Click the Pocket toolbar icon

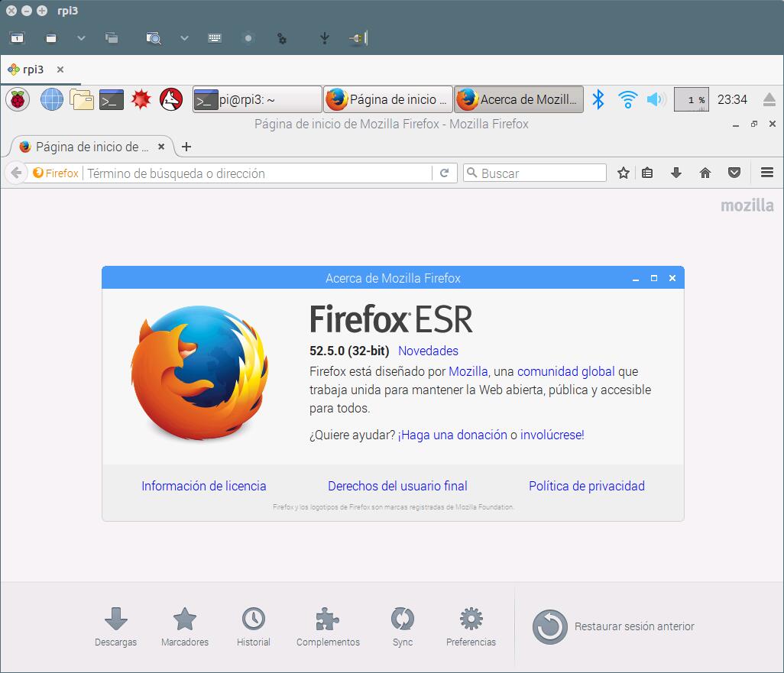[734, 173]
